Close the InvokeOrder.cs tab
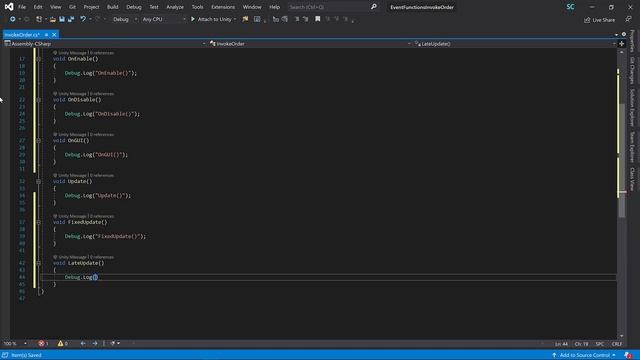This screenshot has height=360, width=640. point(54,35)
